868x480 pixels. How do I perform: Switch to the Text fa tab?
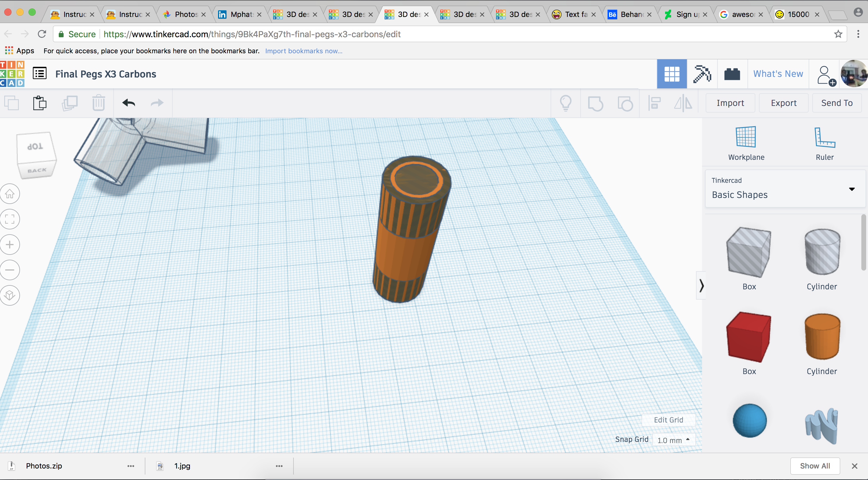[x=574, y=14]
